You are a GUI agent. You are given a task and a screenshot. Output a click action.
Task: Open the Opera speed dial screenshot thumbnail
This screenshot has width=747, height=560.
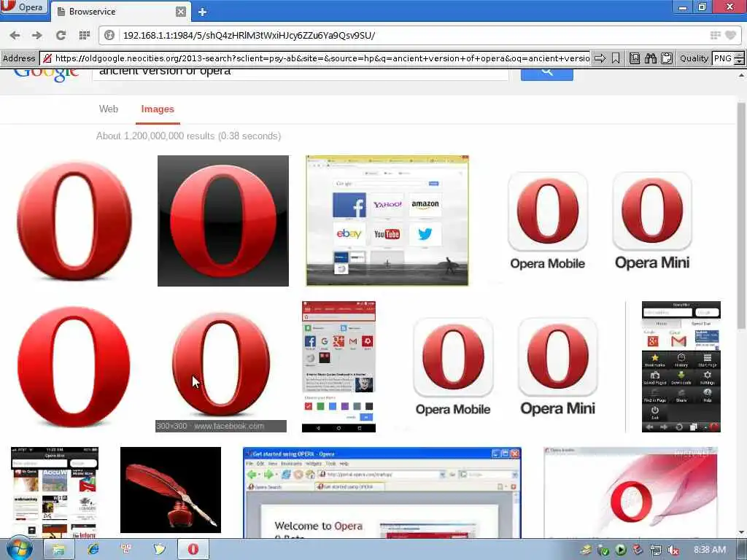(387, 220)
